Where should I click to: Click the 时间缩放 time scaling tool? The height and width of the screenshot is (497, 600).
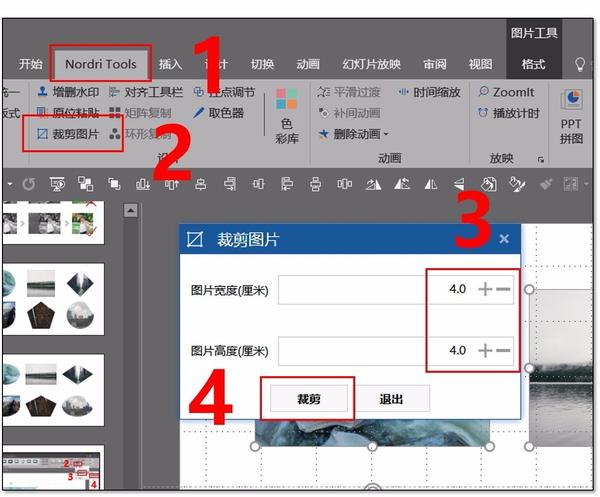coord(429,92)
